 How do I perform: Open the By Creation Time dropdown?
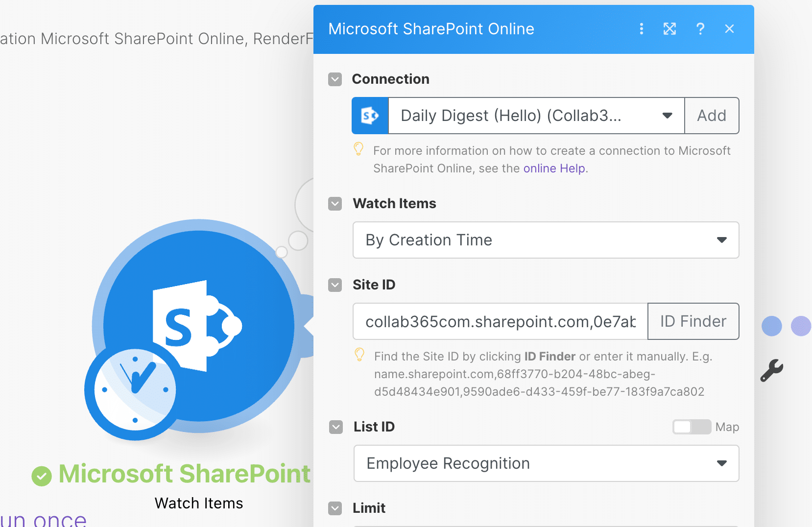coord(721,240)
